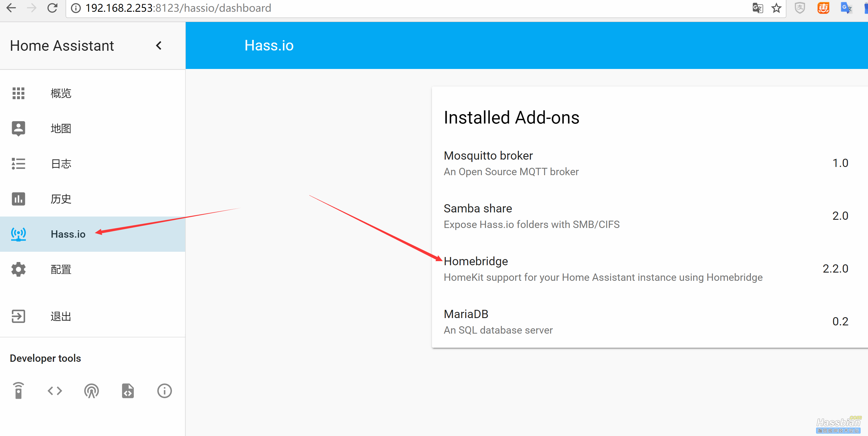Click the Installed Add-ons heading
868x436 pixels.
(x=511, y=118)
